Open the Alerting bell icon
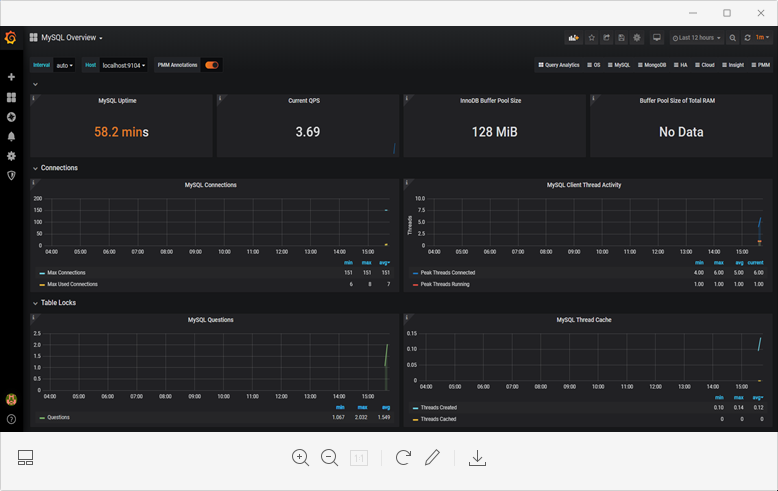This screenshot has height=491, width=778. [x=11, y=136]
